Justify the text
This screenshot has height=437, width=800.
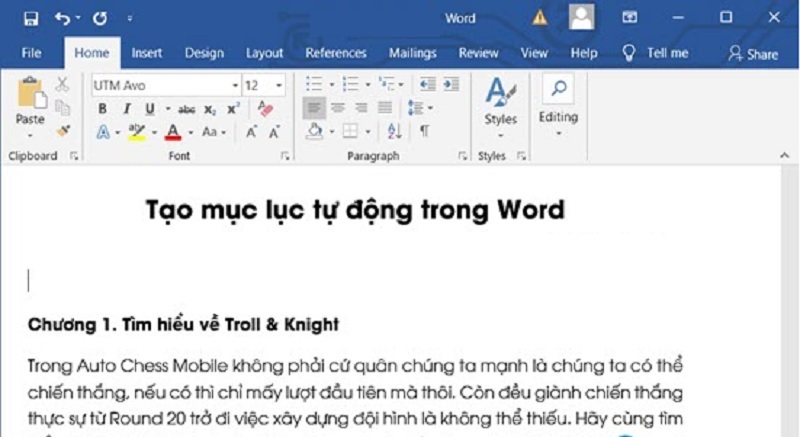385,108
